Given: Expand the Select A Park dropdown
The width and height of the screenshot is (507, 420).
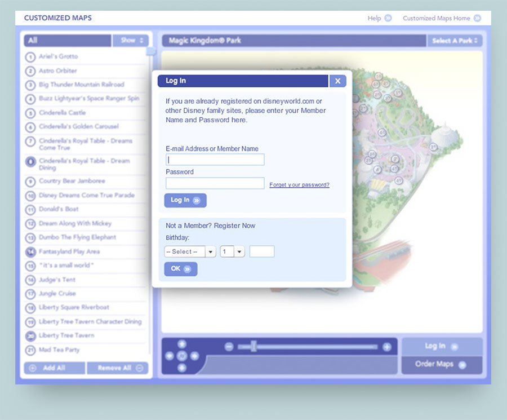Looking at the screenshot, I should [455, 41].
